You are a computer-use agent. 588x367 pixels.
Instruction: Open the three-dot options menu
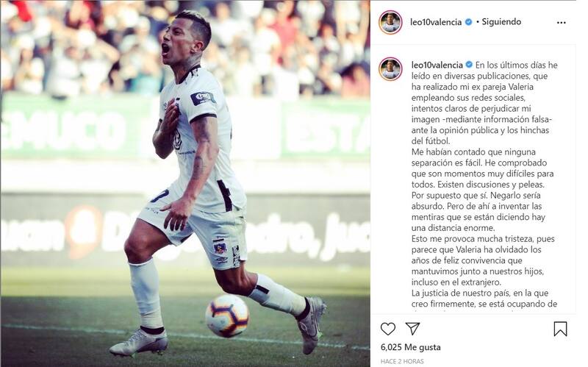[x=561, y=23]
